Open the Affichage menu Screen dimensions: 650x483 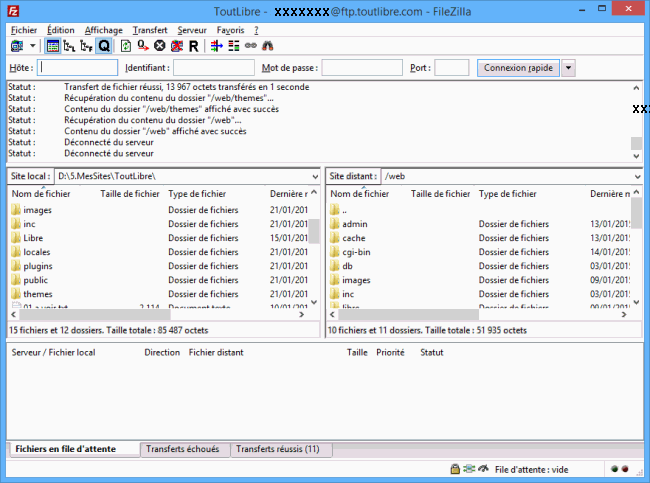pyautogui.click(x=104, y=30)
